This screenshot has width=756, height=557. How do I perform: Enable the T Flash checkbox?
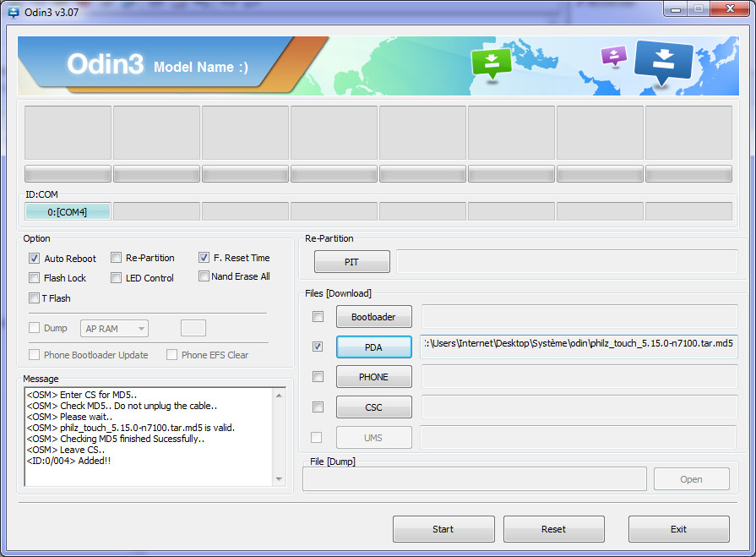[x=34, y=298]
